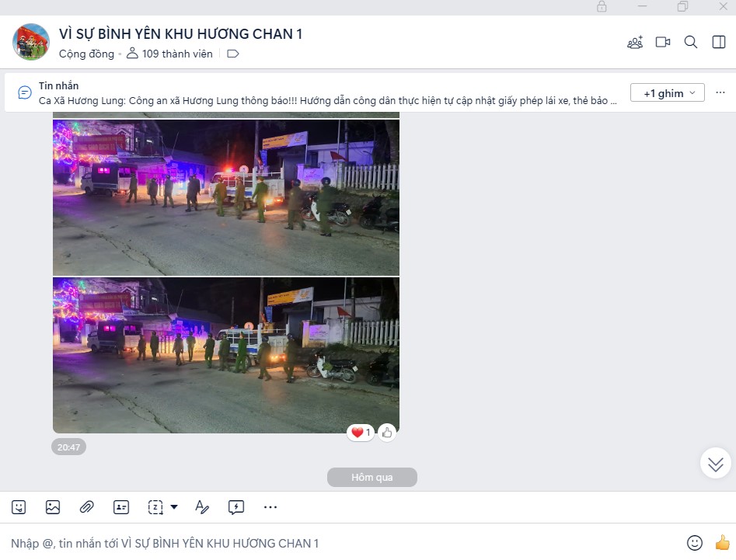Jump to the latest messages
This screenshot has width=736, height=560.
pyautogui.click(x=715, y=464)
